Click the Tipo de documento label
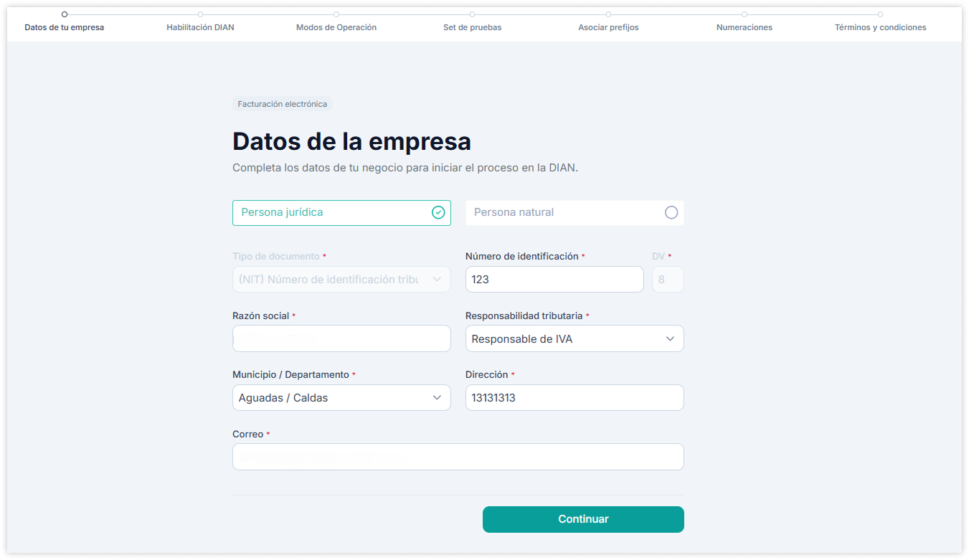 click(x=276, y=257)
